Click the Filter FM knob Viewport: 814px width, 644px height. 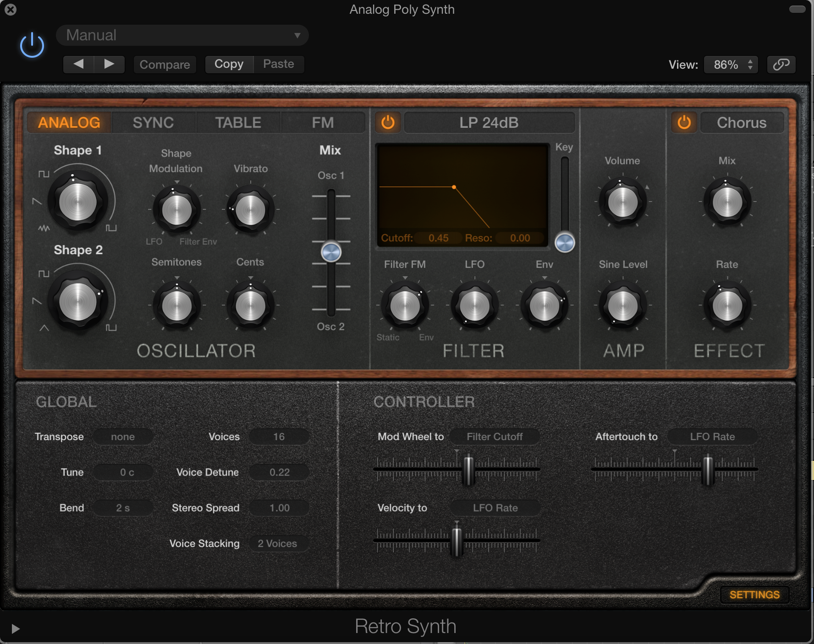tap(405, 306)
